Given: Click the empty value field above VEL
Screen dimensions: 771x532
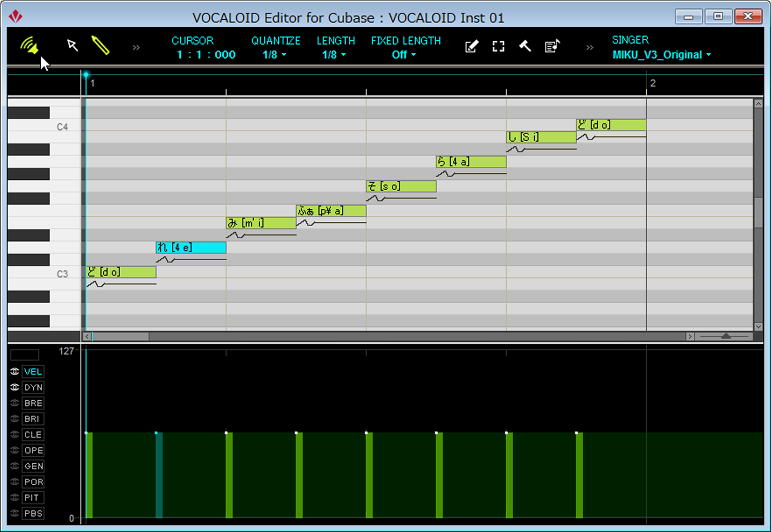Looking at the screenshot, I should (x=25, y=354).
